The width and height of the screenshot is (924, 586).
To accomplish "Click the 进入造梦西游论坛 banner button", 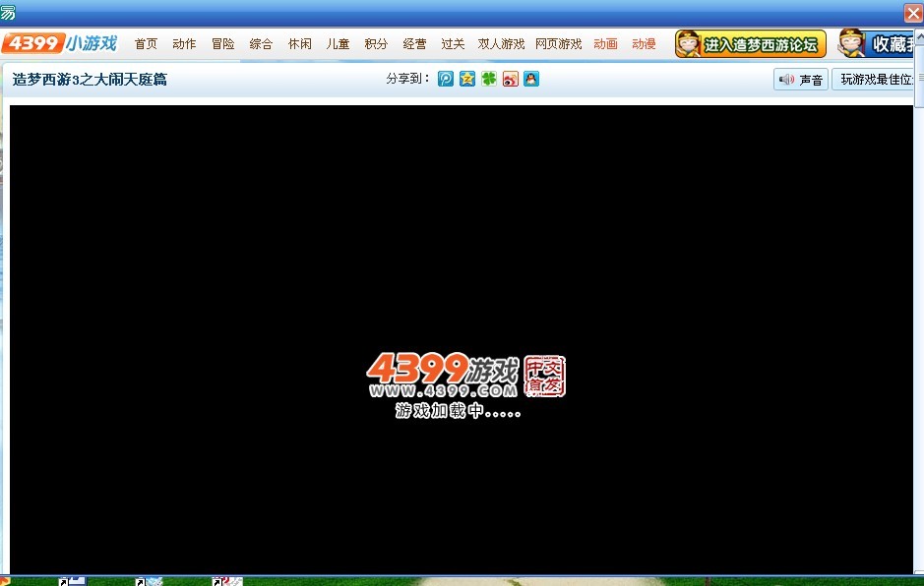I will (x=750, y=43).
